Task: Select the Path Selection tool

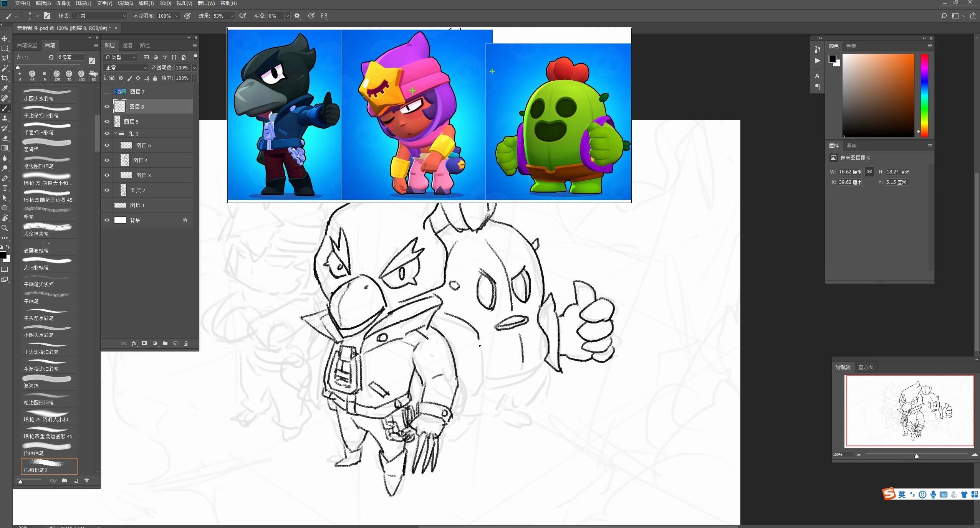Action: (x=5, y=198)
